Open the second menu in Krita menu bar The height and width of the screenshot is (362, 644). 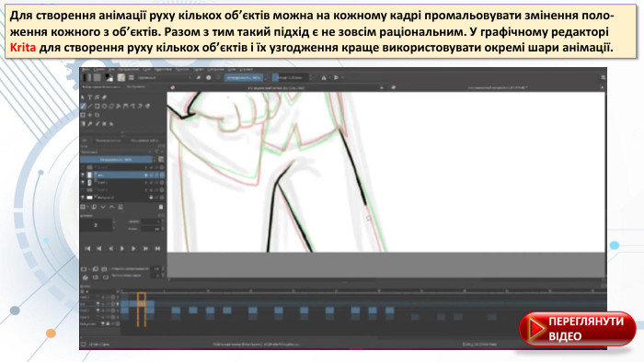pyautogui.click(x=99, y=70)
